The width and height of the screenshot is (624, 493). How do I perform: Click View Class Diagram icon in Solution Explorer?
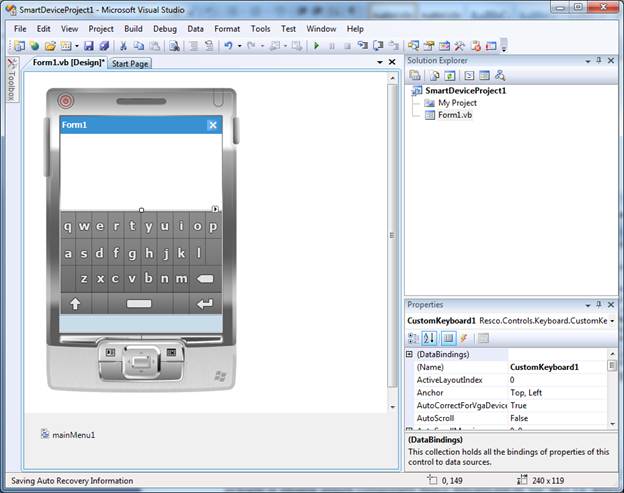500,76
